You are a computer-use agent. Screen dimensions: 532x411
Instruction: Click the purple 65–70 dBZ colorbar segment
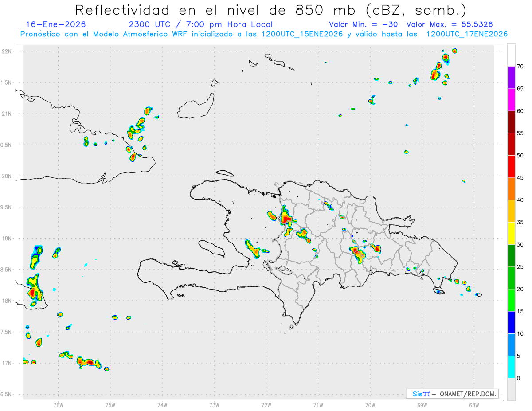pyautogui.click(x=511, y=77)
